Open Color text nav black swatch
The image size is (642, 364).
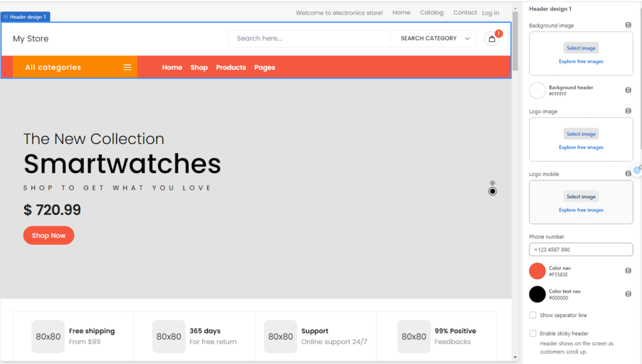[x=537, y=294]
